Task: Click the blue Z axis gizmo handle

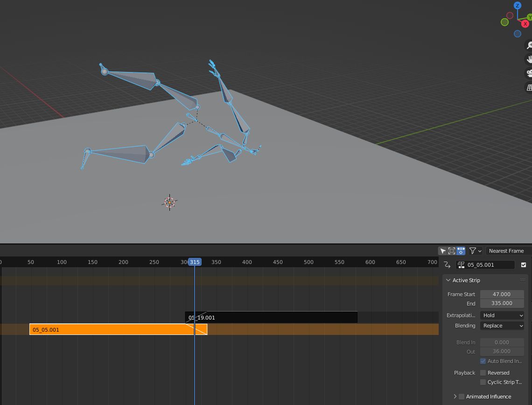Action: click(517, 6)
